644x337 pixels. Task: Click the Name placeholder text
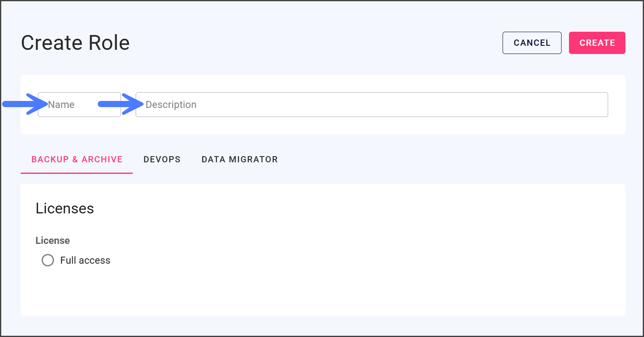click(61, 105)
